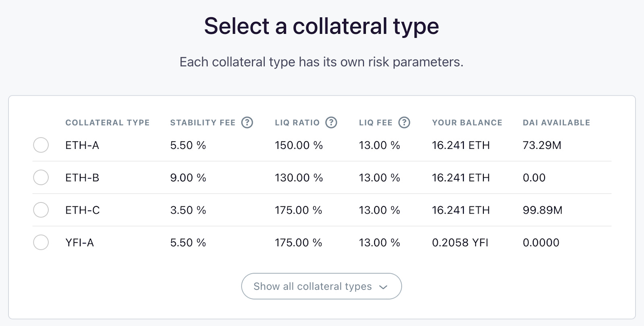This screenshot has width=644, height=326.
Task: Click the YFI-A collateral label
Action: pyautogui.click(x=80, y=243)
